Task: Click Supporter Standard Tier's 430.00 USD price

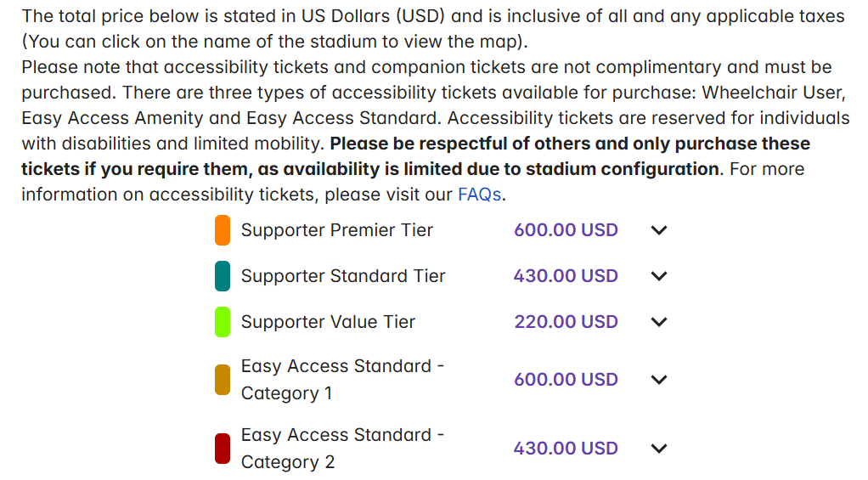Action: pyautogui.click(x=566, y=276)
